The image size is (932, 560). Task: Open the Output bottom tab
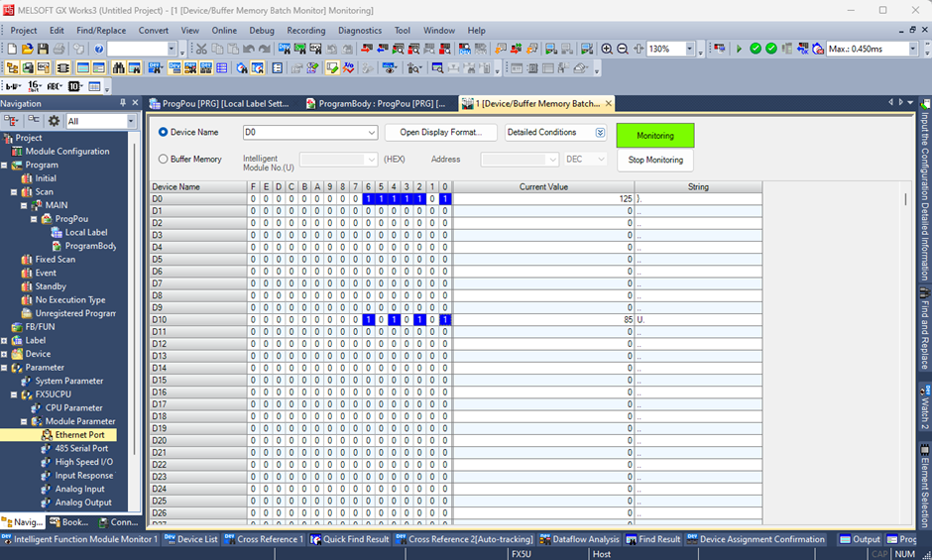point(860,539)
